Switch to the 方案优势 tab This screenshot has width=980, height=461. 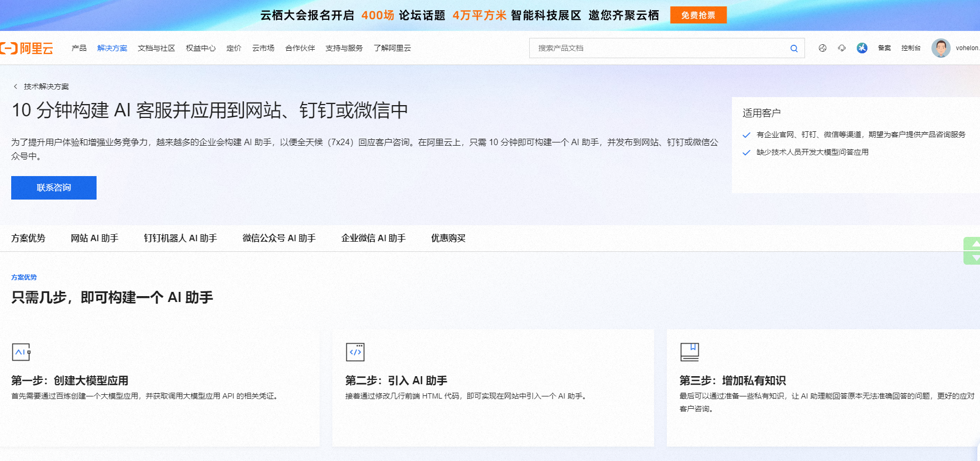click(28, 238)
